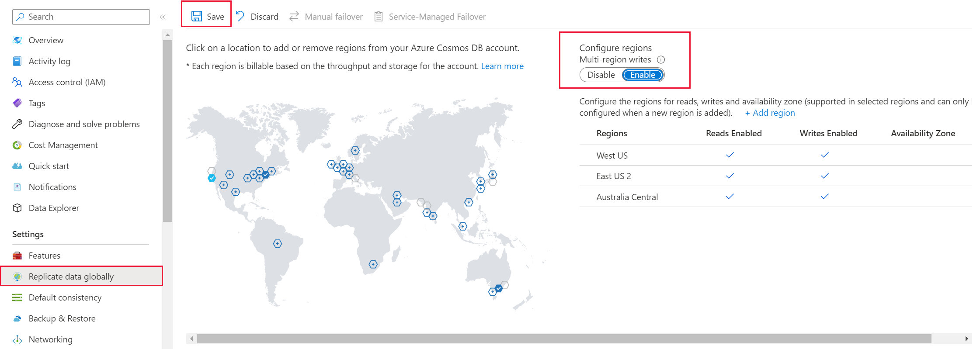Click the Cost Management icon
Screen dimensions: 980x349
(17, 145)
